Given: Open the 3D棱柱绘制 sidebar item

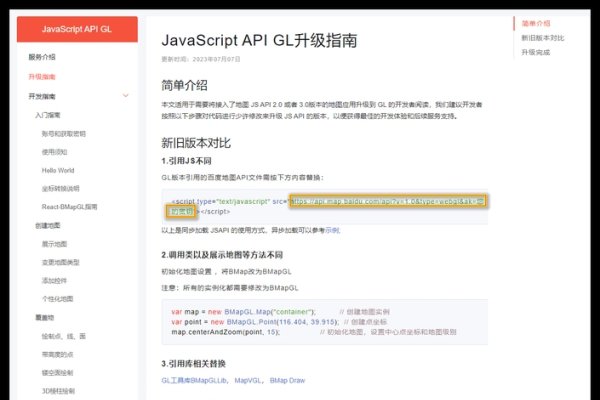Looking at the screenshot, I should click(58, 391).
